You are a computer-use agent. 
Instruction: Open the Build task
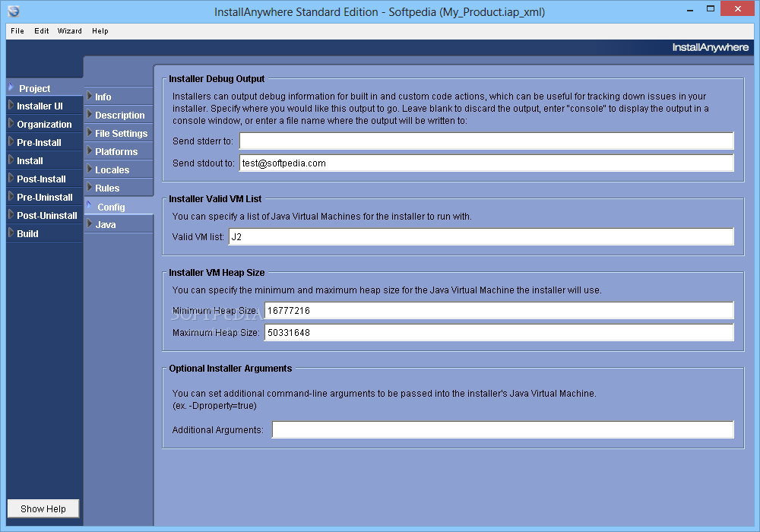tap(45, 233)
